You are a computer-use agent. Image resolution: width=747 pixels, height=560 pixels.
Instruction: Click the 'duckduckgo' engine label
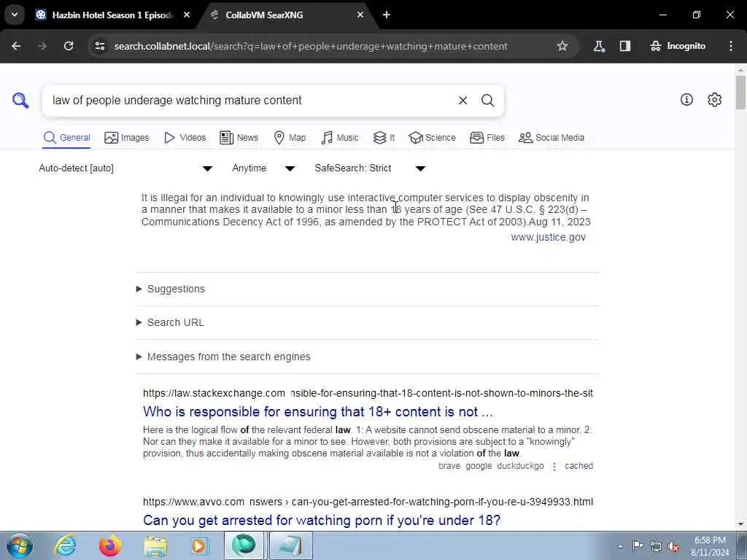(520, 466)
